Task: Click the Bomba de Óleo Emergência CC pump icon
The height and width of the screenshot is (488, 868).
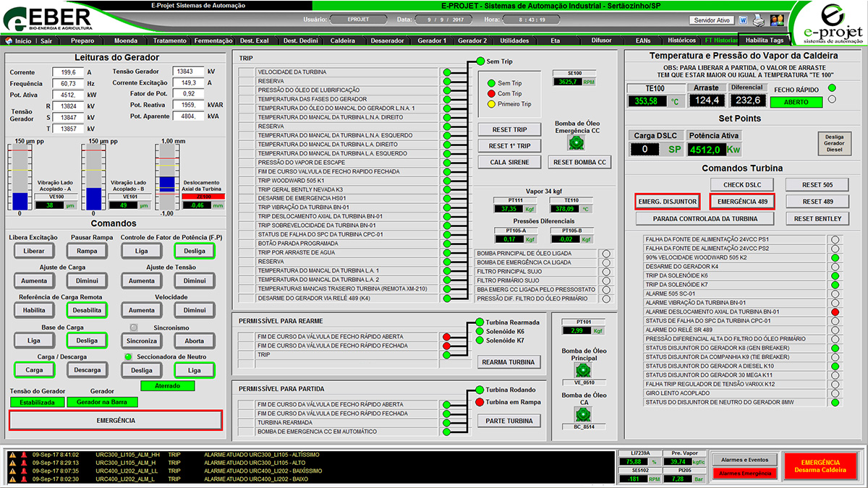Action: 576,142
